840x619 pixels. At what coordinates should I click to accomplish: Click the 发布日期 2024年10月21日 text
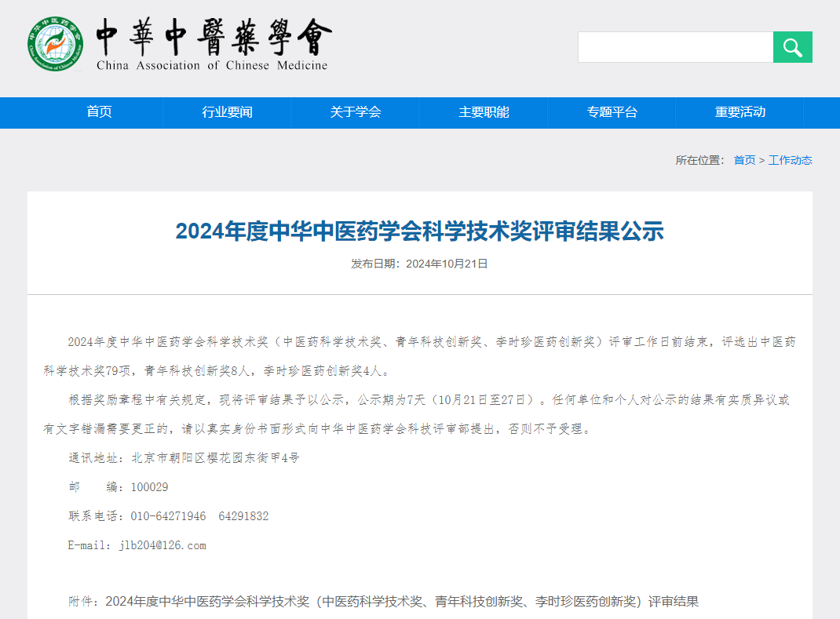click(x=419, y=264)
